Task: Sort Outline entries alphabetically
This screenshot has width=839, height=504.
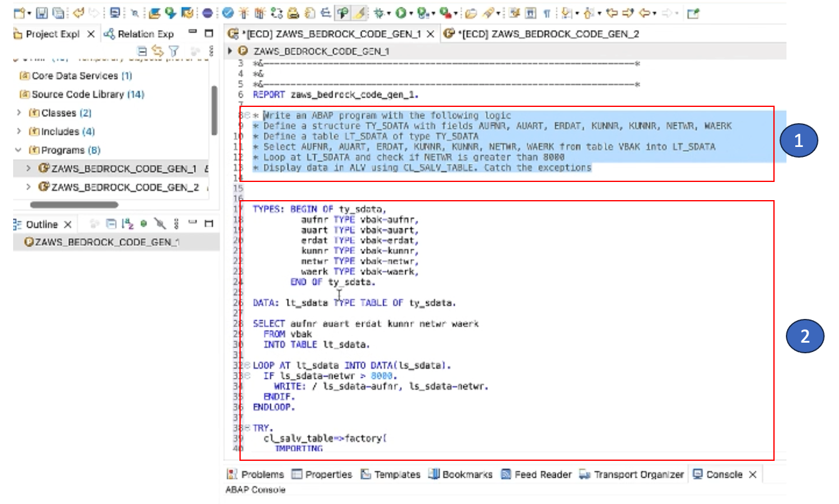Action: 127,224
